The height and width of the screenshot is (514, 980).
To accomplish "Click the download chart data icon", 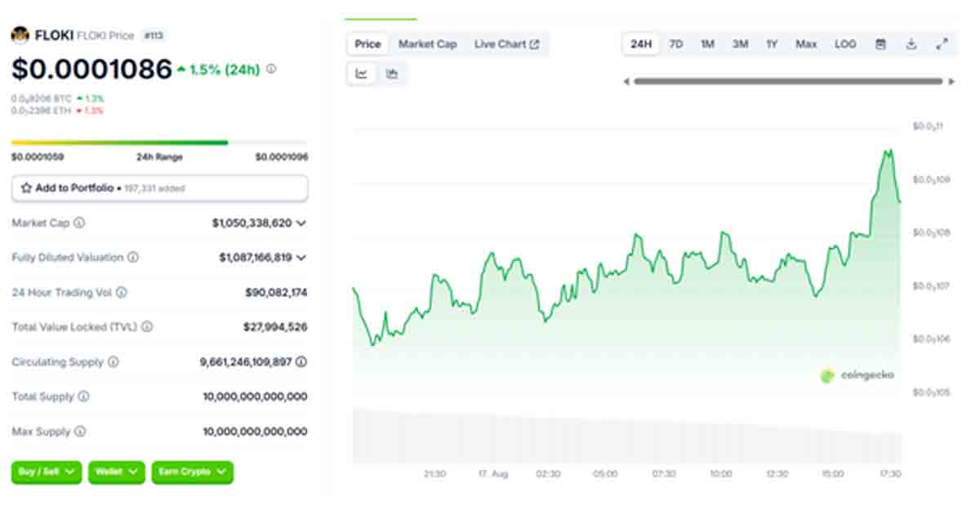I will click(x=911, y=44).
